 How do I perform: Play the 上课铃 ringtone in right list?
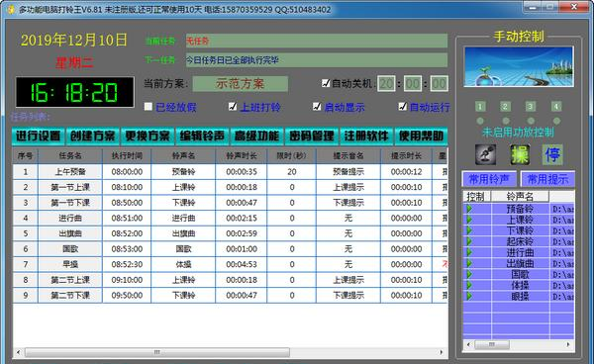[x=469, y=220]
